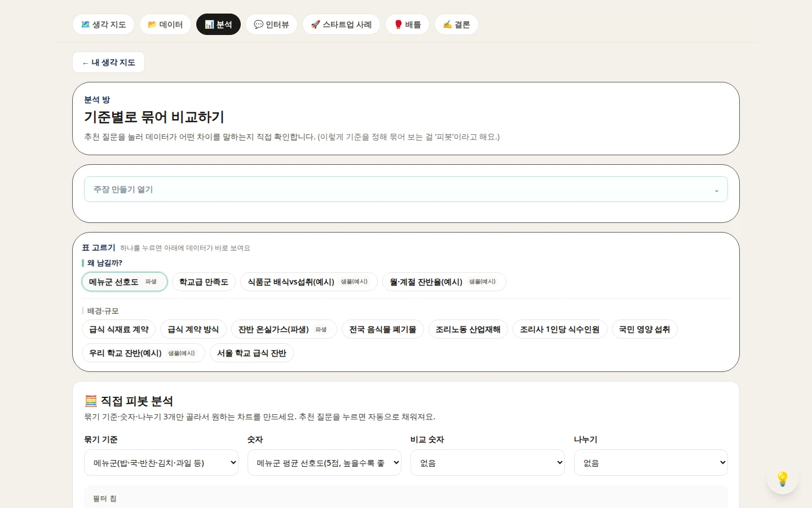Switch to the 결론 tab
The image size is (812, 508).
point(456,24)
